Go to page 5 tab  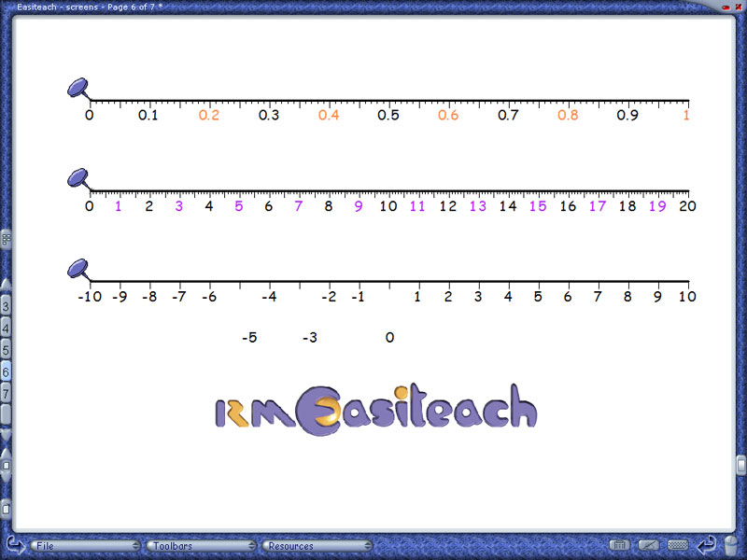tap(6, 350)
